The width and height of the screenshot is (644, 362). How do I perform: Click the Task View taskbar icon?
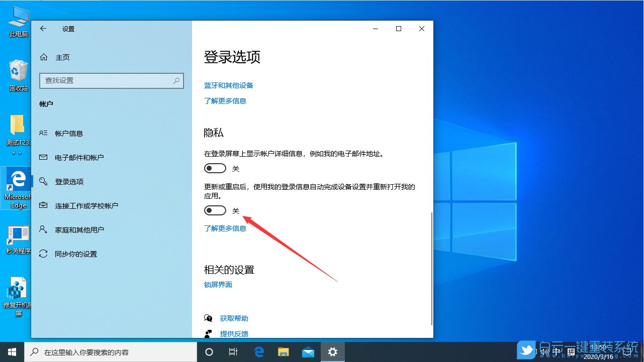pos(233,352)
